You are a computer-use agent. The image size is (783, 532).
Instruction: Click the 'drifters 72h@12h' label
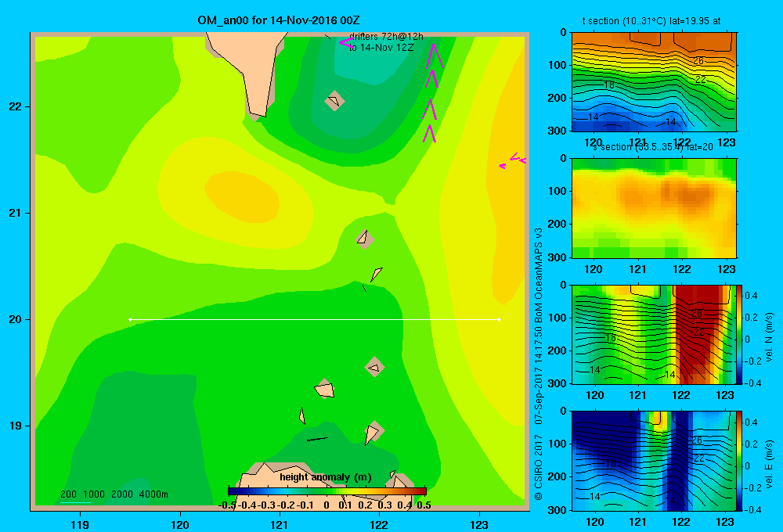pos(386,37)
